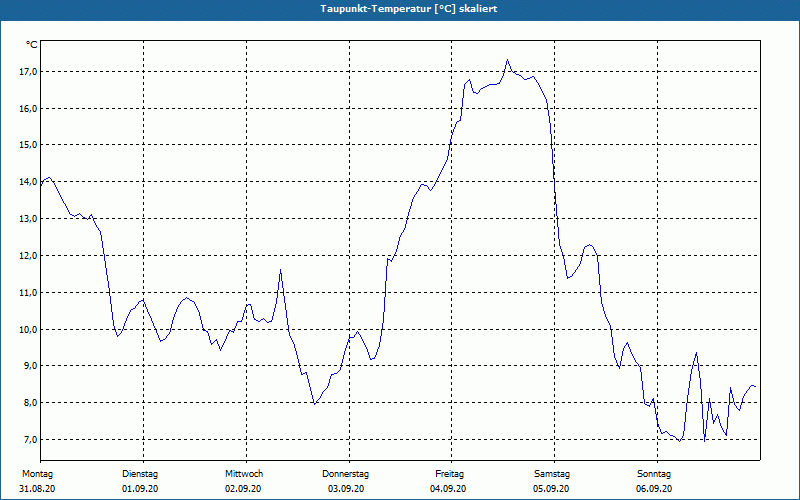
Task: Click the 7,0 y-axis value
Action: (x=30, y=439)
